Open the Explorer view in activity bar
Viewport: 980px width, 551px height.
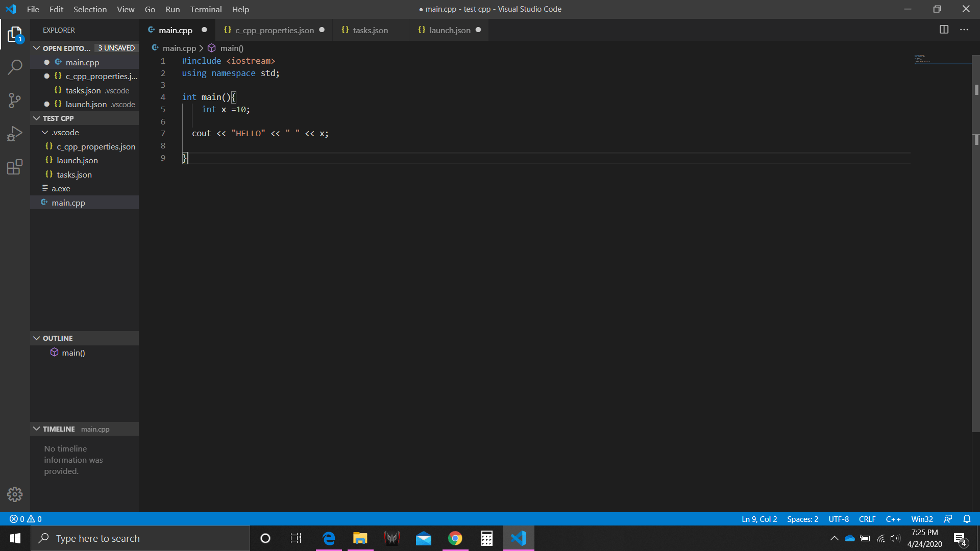pos(15,35)
